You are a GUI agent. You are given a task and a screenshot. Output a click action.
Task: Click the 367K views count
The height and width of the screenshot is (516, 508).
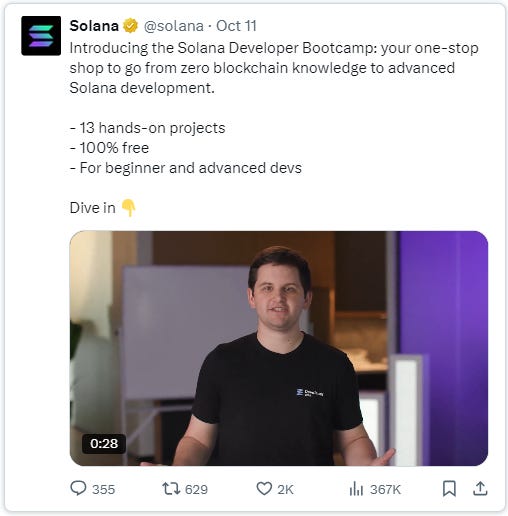pos(385,489)
